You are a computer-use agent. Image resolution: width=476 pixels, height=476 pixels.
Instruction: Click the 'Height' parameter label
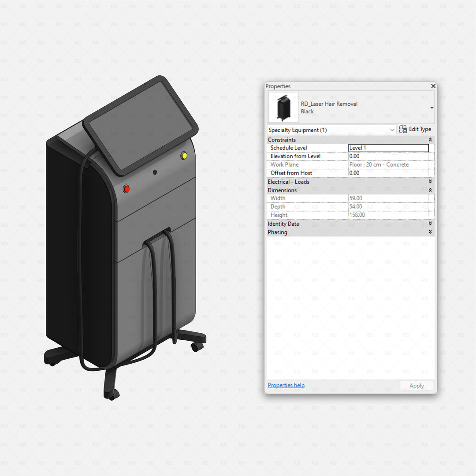tap(279, 215)
